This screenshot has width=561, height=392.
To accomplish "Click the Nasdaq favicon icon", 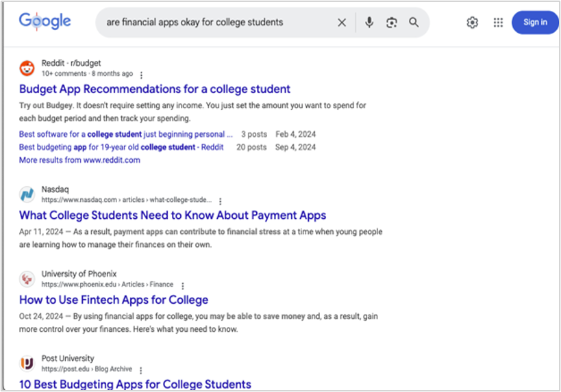I will (27, 194).
